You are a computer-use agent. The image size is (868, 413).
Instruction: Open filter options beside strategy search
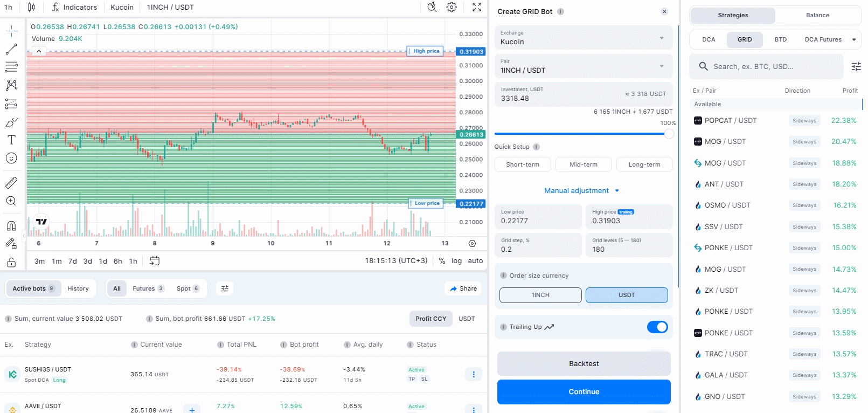856,66
